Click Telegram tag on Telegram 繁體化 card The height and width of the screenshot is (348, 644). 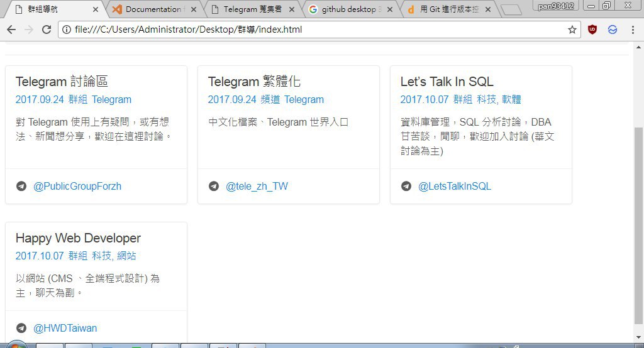pos(304,99)
